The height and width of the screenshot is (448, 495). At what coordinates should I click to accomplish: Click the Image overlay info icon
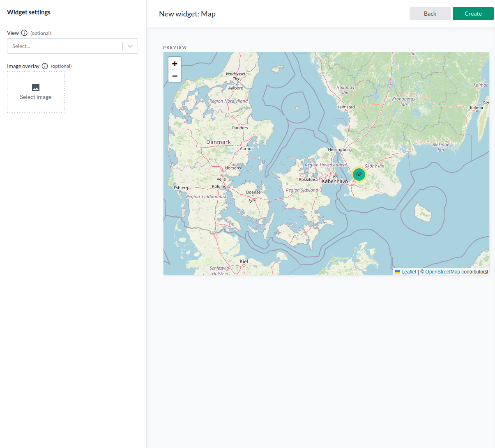pos(45,66)
